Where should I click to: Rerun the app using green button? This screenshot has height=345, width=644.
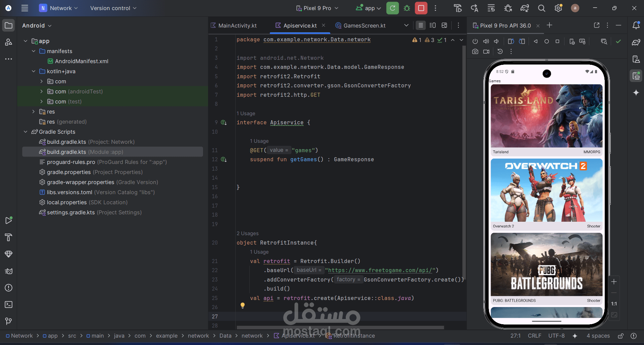click(x=393, y=8)
